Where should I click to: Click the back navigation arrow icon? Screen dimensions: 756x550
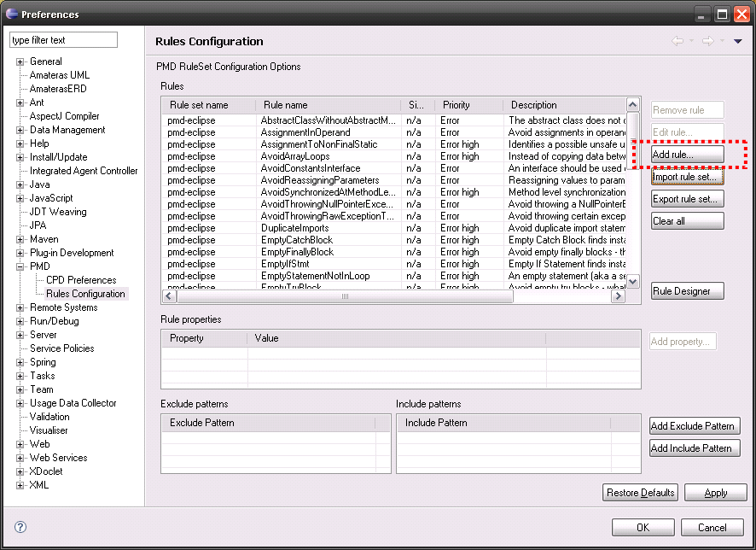tap(677, 41)
